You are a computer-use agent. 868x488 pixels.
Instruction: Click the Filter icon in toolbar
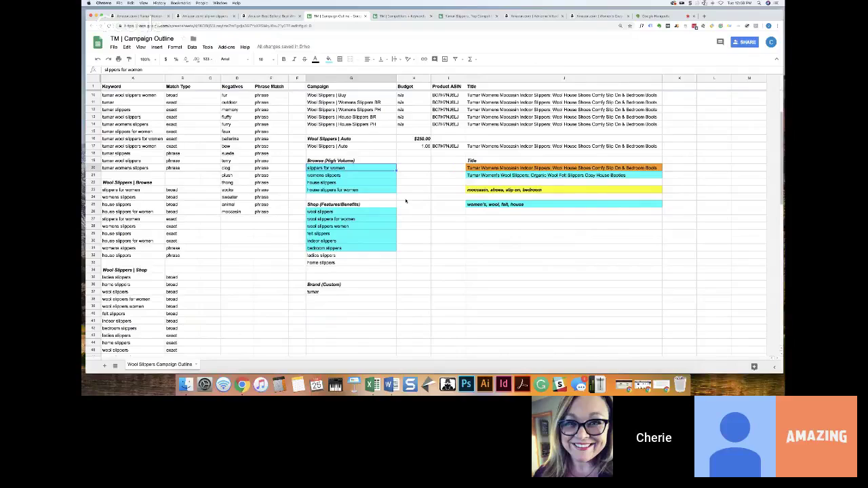pos(456,59)
